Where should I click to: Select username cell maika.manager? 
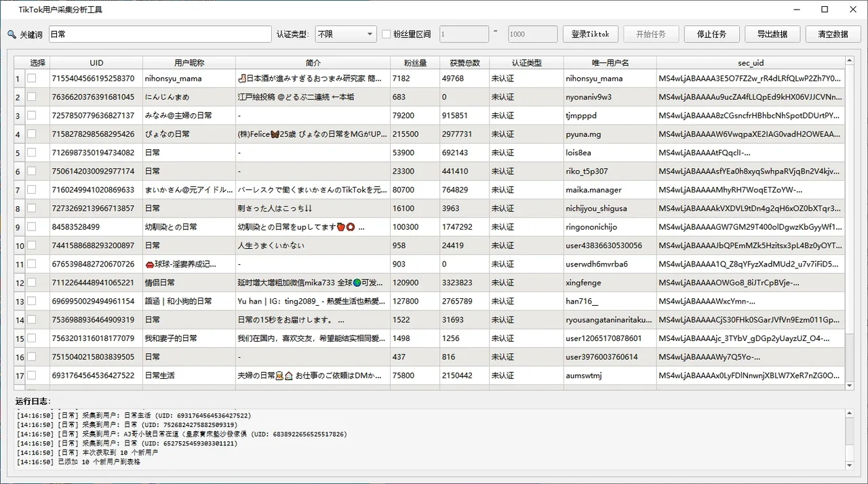610,190
